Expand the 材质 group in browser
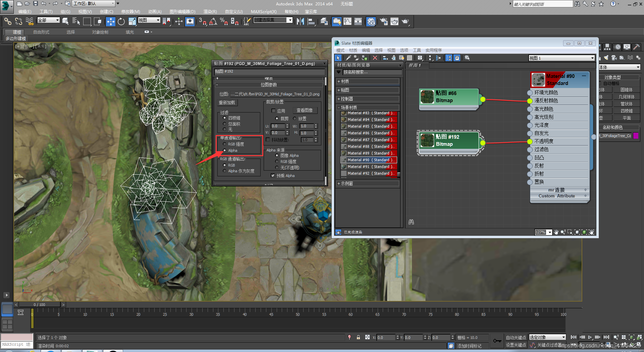The width and height of the screenshot is (644, 352). (368, 81)
